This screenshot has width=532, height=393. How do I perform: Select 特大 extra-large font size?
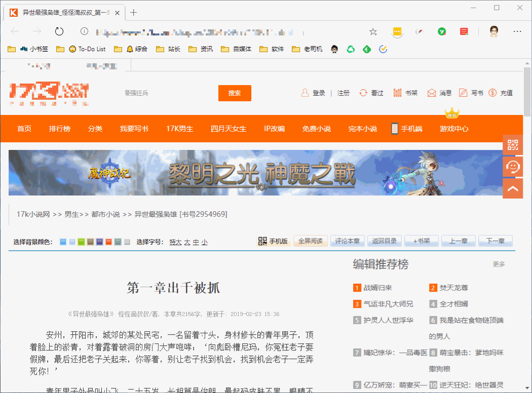tap(175, 242)
